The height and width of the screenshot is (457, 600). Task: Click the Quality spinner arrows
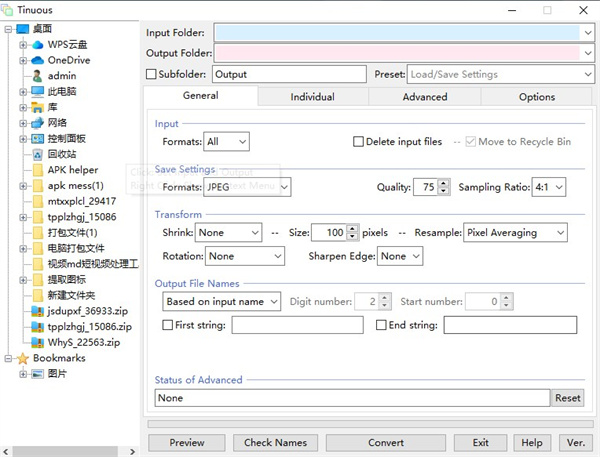(444, 187)
